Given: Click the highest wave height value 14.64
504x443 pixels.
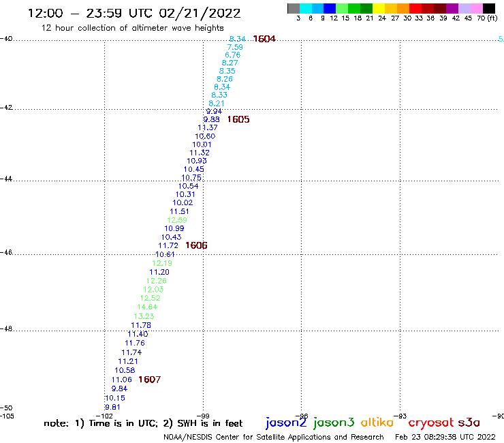Looking at the screenshot, I should pos(147,307).
